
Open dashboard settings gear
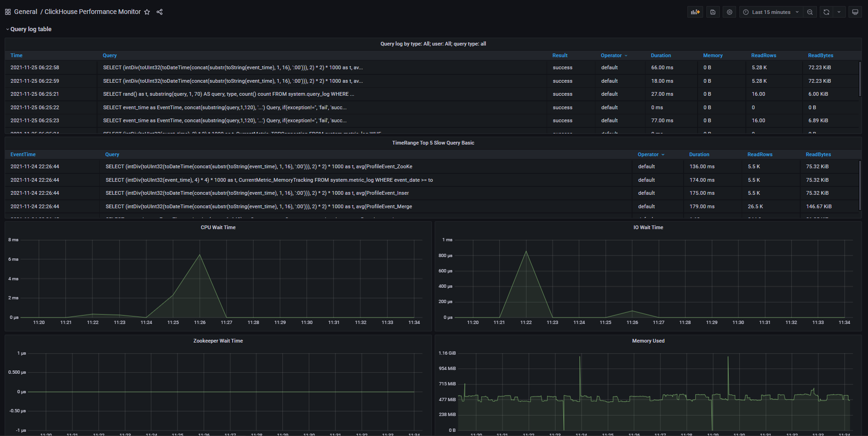coord(729,12)
